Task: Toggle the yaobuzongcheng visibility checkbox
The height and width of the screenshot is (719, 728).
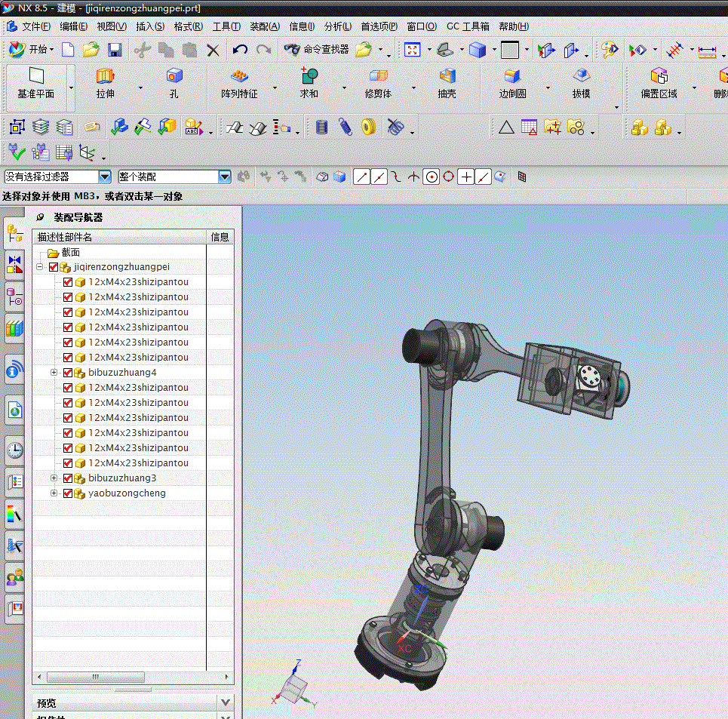Action: pos(68,493)
